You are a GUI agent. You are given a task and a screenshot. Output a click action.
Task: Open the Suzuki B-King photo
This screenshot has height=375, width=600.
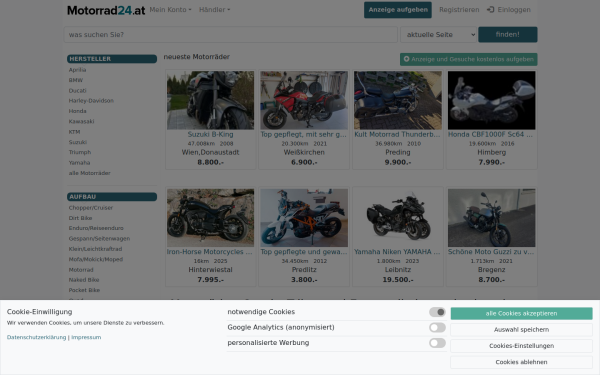click(210, 100)
